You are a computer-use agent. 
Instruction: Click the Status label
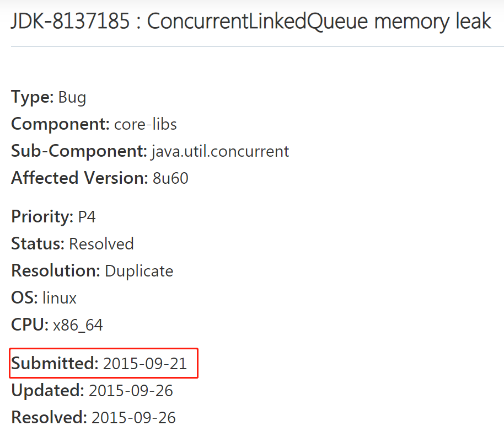click(38, 244)
